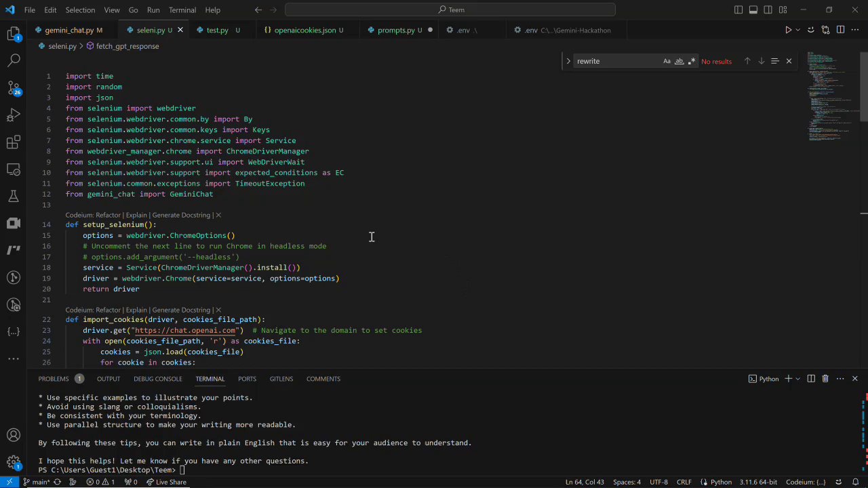Kill the terminal with trash icon
This screenshot has width=868, height=488.
pyautogui.click(x=825, y=379)
